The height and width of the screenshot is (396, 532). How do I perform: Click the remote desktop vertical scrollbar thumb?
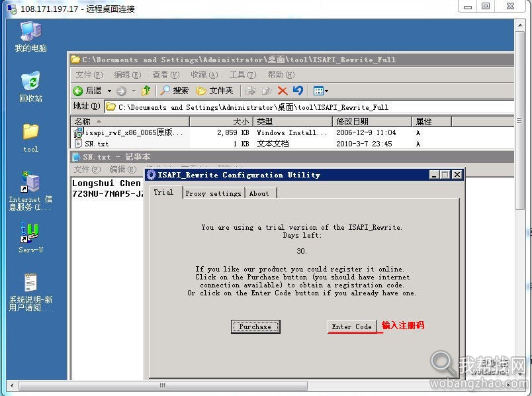click(519, 121)
